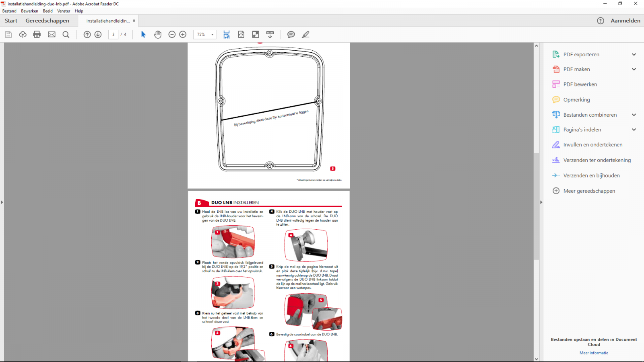The height and width of the screenshot is (362, 644).
Task: Select the highlighter pen tool
Action: (305, 35)
